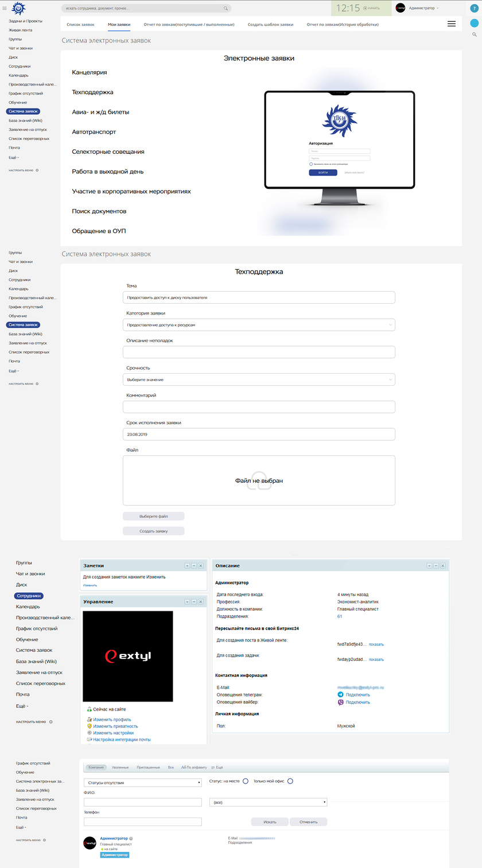Click the magnifier icon inside the search bar
Image resolution: width=482 pixels, height=868 pixels.
pos(226,9)
